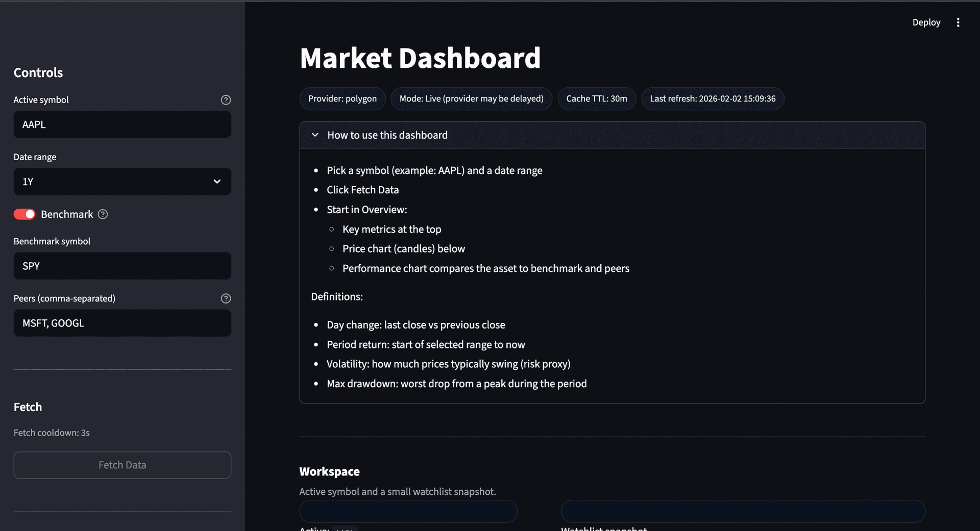The width and height of the screenshot is (980, 531).
Task: Click the Workspace section heading
Action: click(x=329, y=471)
